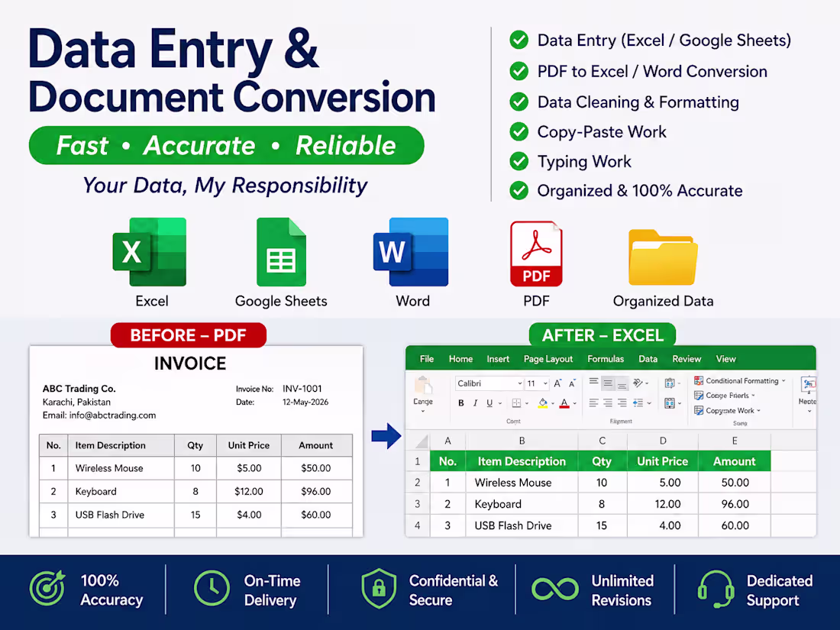
Task: Switch to the View tab
Action: (726, 359)
